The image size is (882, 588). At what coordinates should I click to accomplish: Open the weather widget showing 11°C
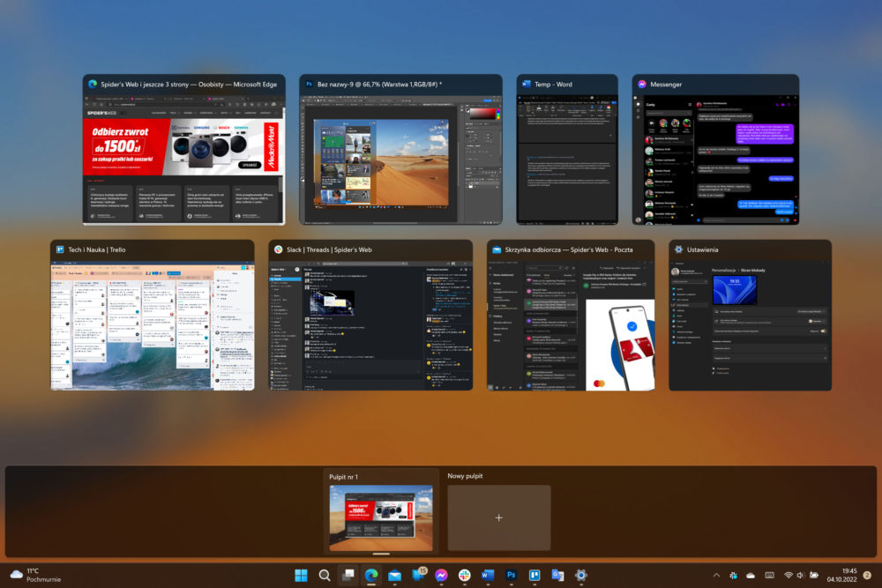click(x=35, y=575)
